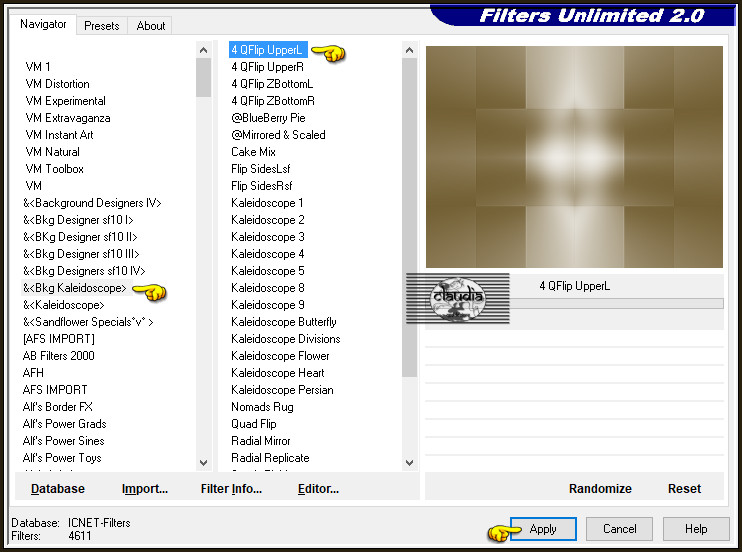The height and width of the screenshot is (552, 742).
Task: Select Alf's Border FX category
Action: point(57,407)
